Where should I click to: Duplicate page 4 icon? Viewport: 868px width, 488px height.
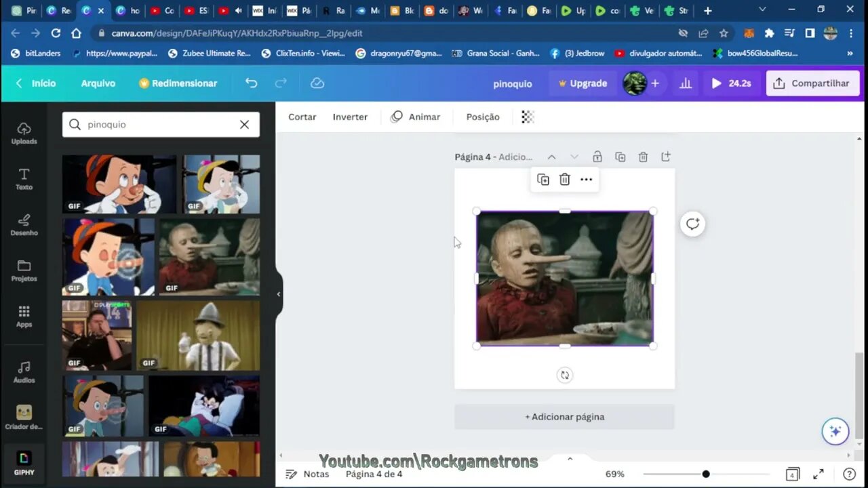(620, 157)
